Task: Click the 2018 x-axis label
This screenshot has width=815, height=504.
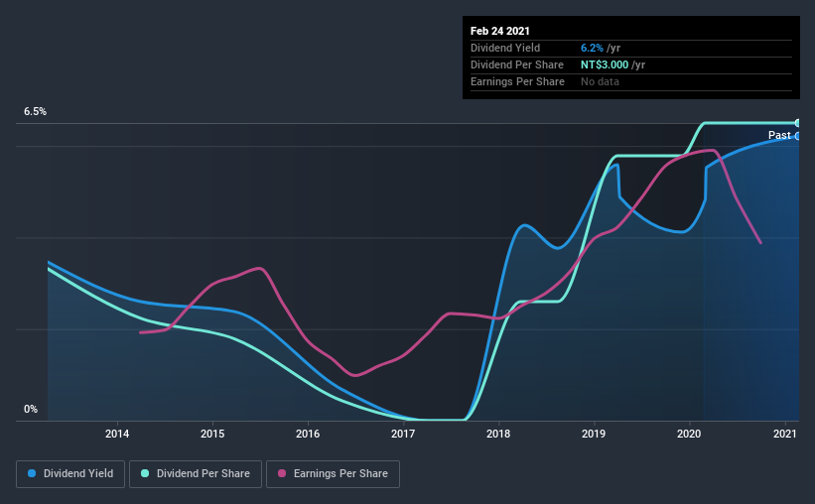Action: tap(498, 434)
